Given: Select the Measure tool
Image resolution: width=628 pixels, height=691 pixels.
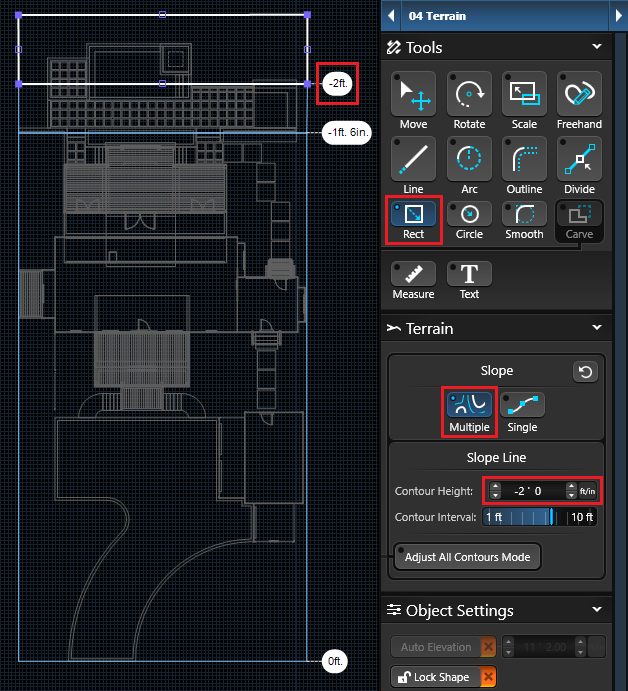Looking at the screenshot, I should coord(413,281).
